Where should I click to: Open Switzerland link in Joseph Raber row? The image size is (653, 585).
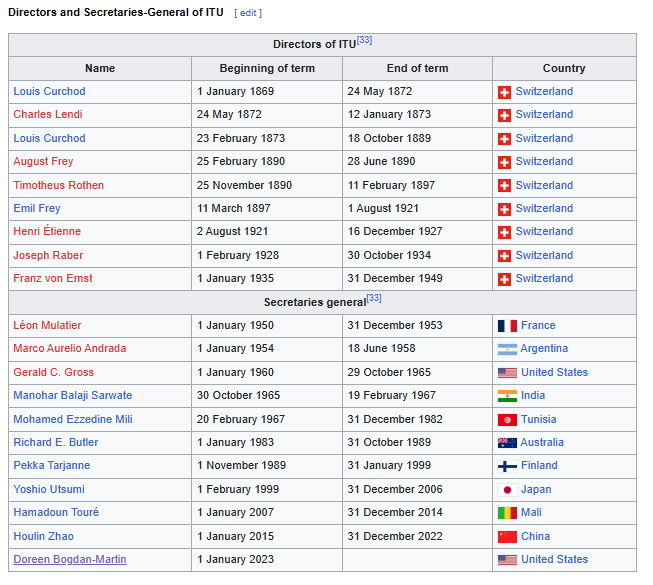[x=544, y=255]
